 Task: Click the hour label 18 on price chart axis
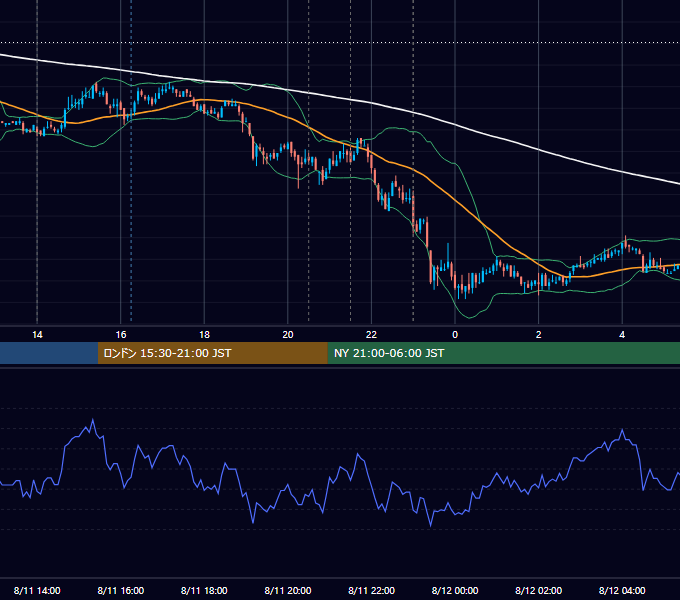coord(204,335)
